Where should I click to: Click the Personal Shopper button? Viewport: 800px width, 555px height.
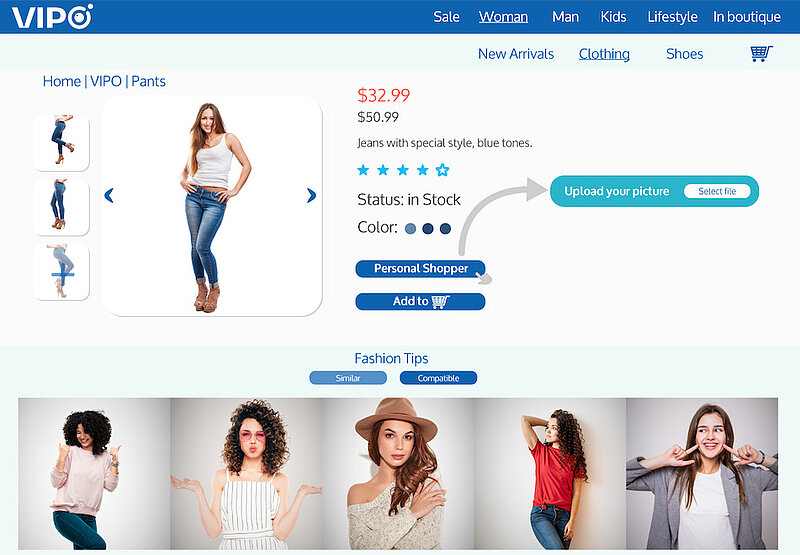420,269
